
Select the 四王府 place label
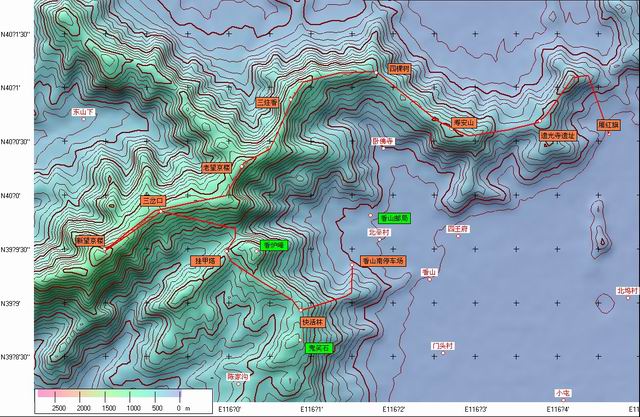click(458, 229)
